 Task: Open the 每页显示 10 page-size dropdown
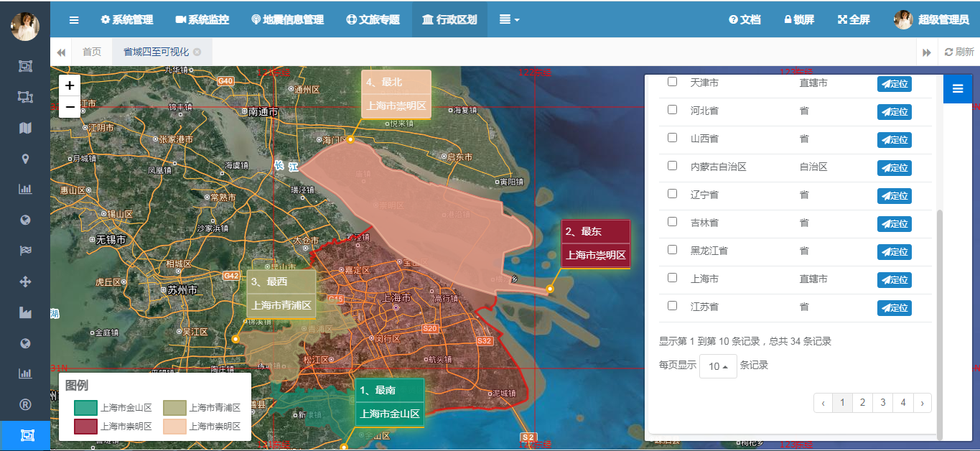coord(718,366)
